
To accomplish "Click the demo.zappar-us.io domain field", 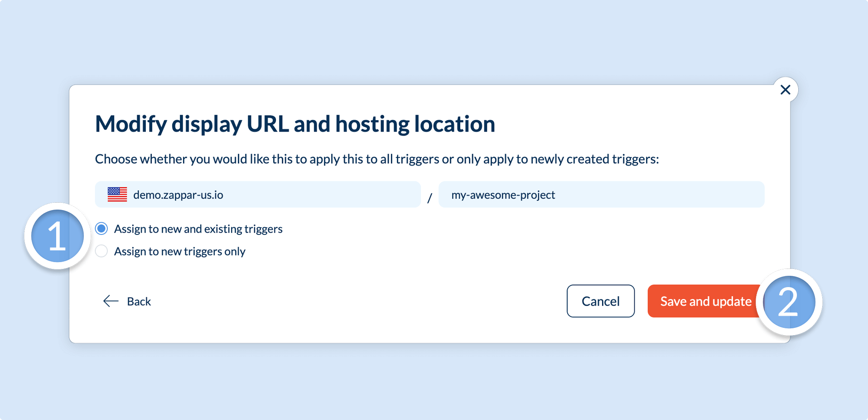I will (x=258, y=195).
